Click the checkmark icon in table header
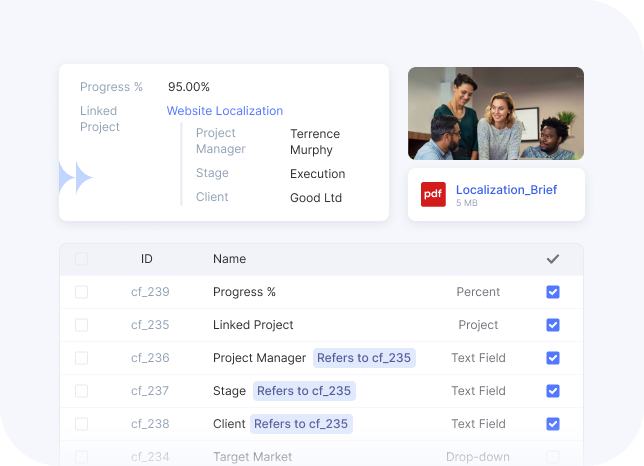Viewport: 644px width, 466px height. coord(553,259)
